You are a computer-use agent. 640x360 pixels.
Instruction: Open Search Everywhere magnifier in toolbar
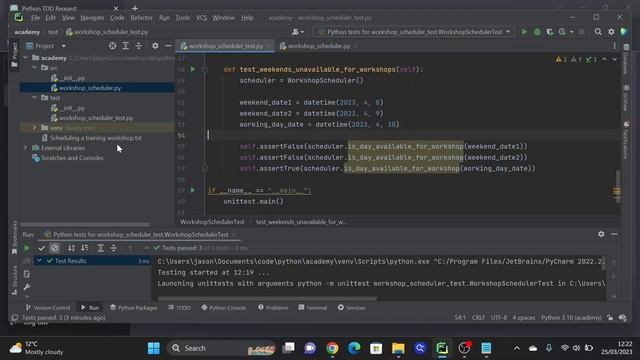click(x=598, y=32)
